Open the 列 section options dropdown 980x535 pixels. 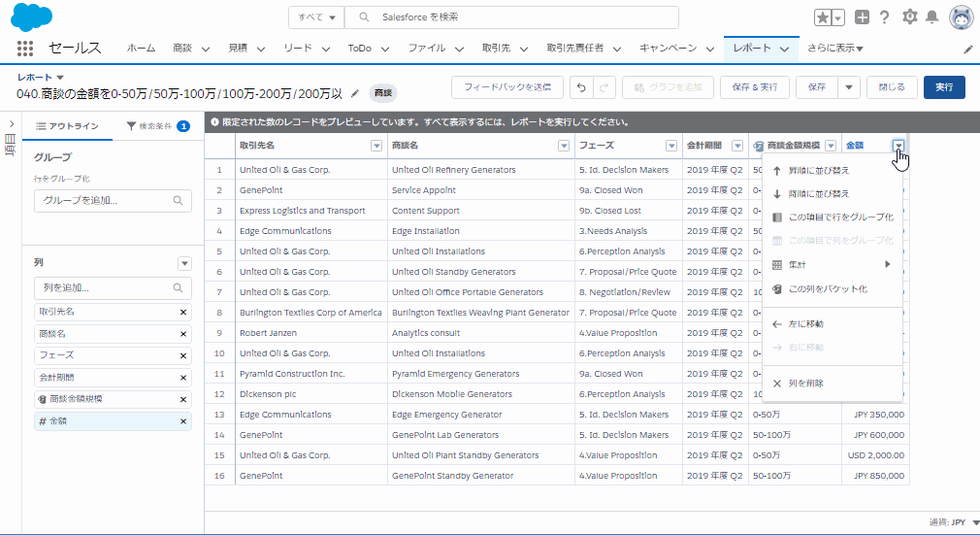point(184,263)
